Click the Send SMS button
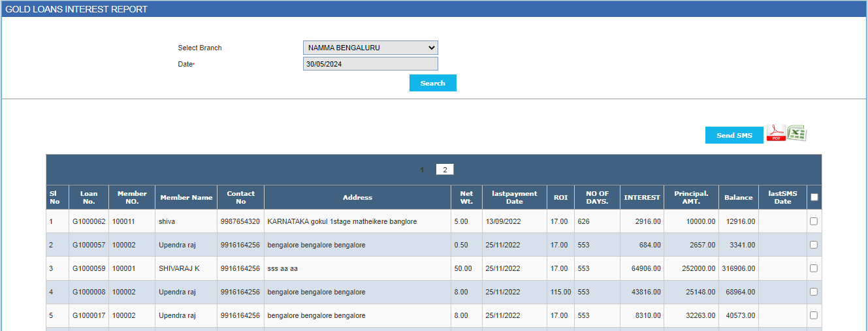The image size is (868, 331). (734, 135)
